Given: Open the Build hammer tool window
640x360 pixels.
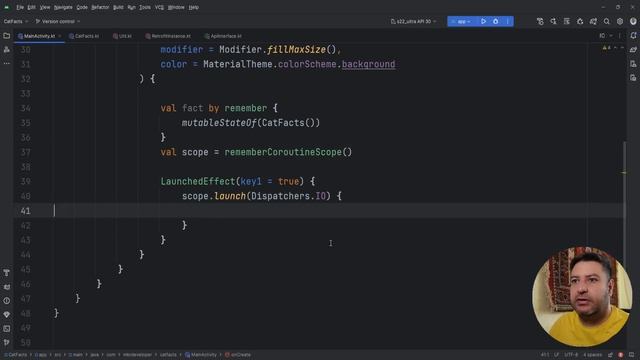Looking at the screenshot, I should coord(7,273).
